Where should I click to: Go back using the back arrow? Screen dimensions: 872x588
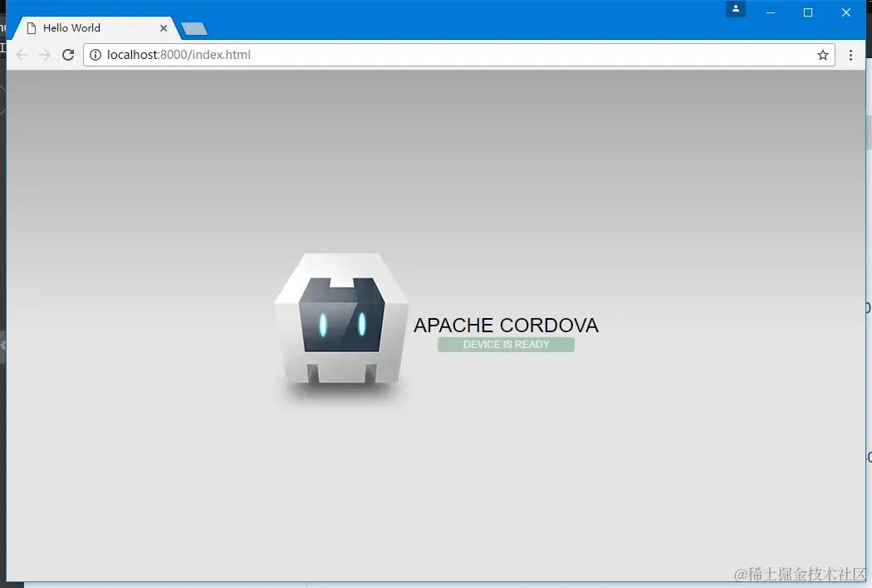22,55
